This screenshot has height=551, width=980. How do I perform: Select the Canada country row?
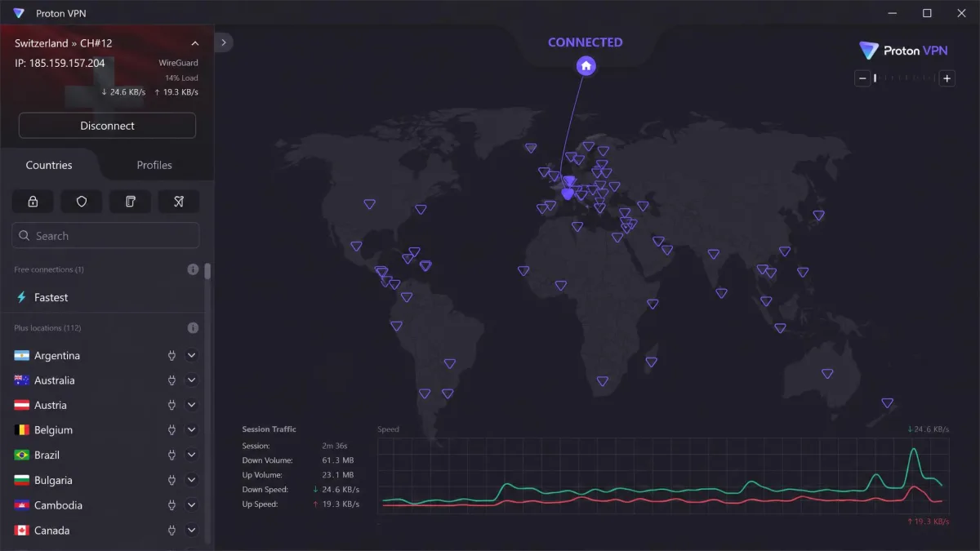coord(102,531)
